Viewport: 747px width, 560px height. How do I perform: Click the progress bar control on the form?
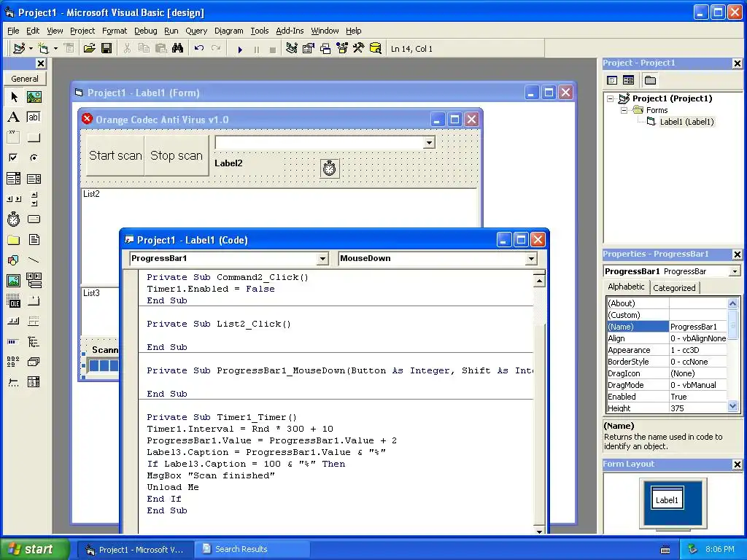click(x=104, y=366)
